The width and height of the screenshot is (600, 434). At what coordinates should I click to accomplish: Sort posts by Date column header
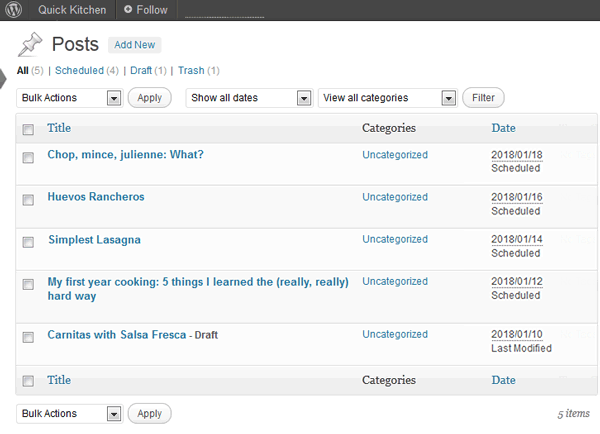click(x=503, y=128)
